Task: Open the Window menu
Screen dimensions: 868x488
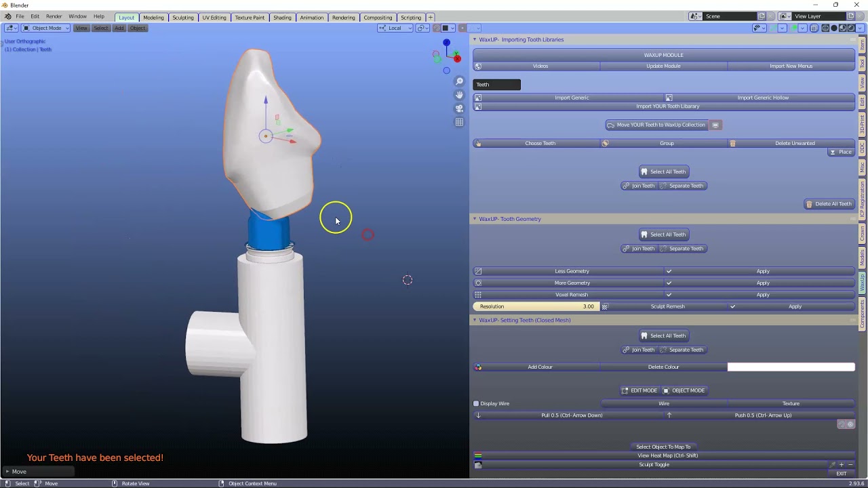Action: point(77,16)
